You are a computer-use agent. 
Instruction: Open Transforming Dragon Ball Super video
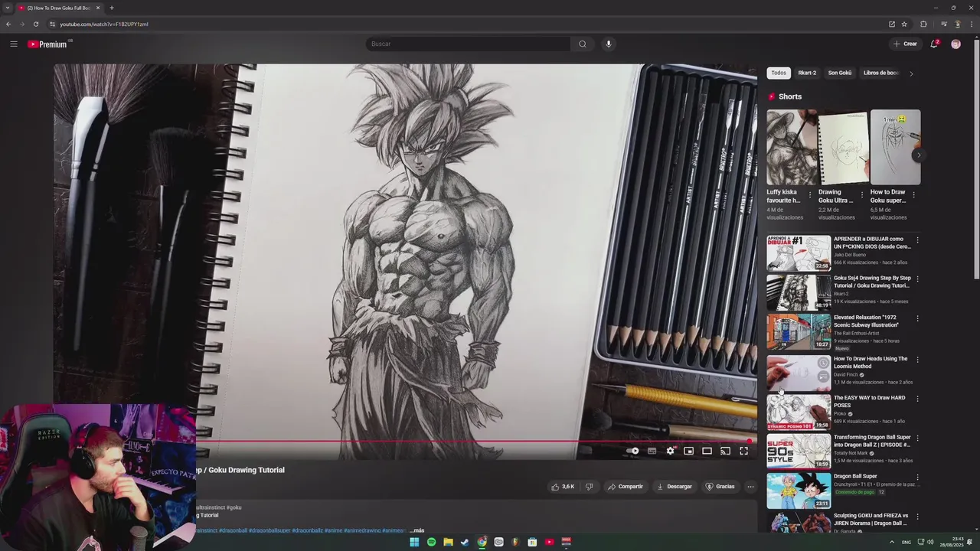[872, 441]
